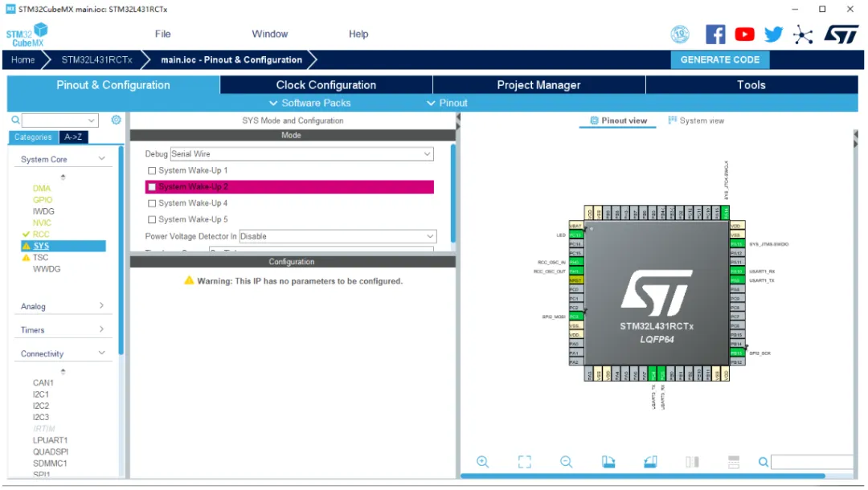Viewport: 868px width, 490px height.
Task: Click the horizontal scrollbar below pinout view
Action: [x=642, y=476]
